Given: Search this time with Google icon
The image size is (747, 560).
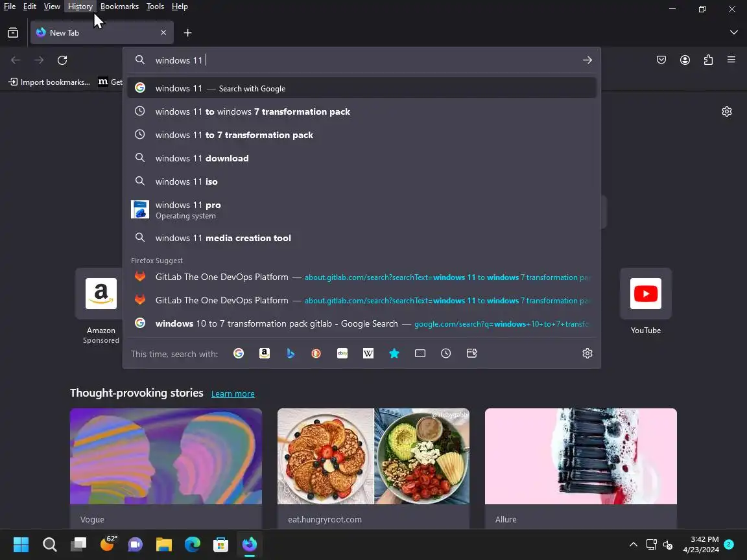Looking at the screenshot, I should [x=239, y=353].
